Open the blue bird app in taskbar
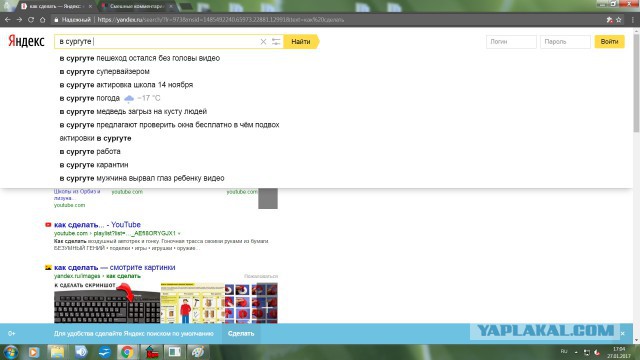The image size is (640, 360). coord(104,352)
